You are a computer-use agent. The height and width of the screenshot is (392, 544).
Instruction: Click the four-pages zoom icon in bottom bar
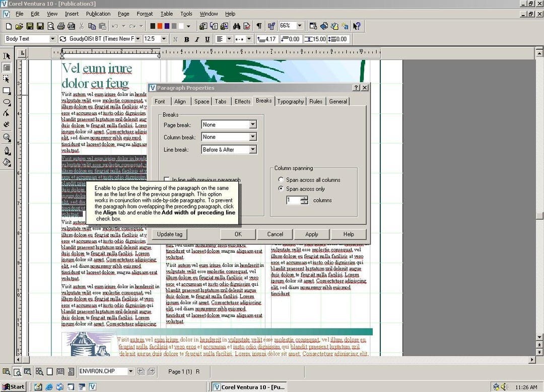39,371
